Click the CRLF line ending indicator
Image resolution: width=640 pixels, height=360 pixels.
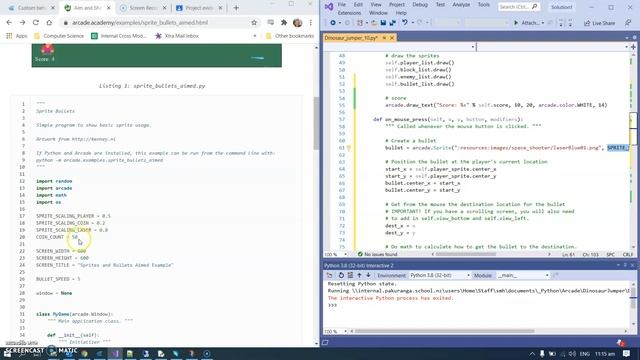(628, 254)
